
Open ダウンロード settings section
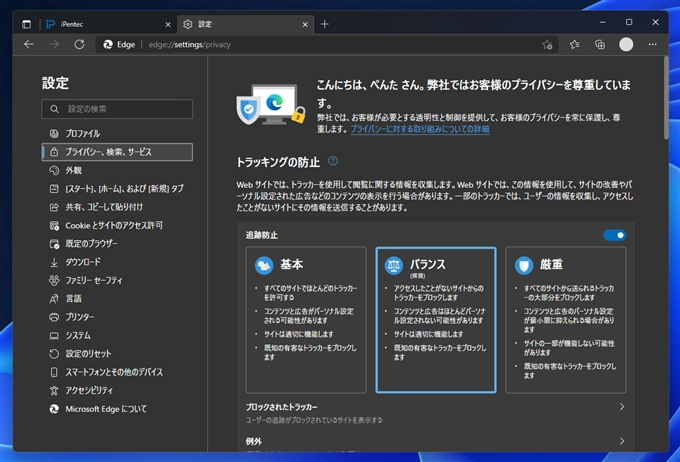point(117,262)
